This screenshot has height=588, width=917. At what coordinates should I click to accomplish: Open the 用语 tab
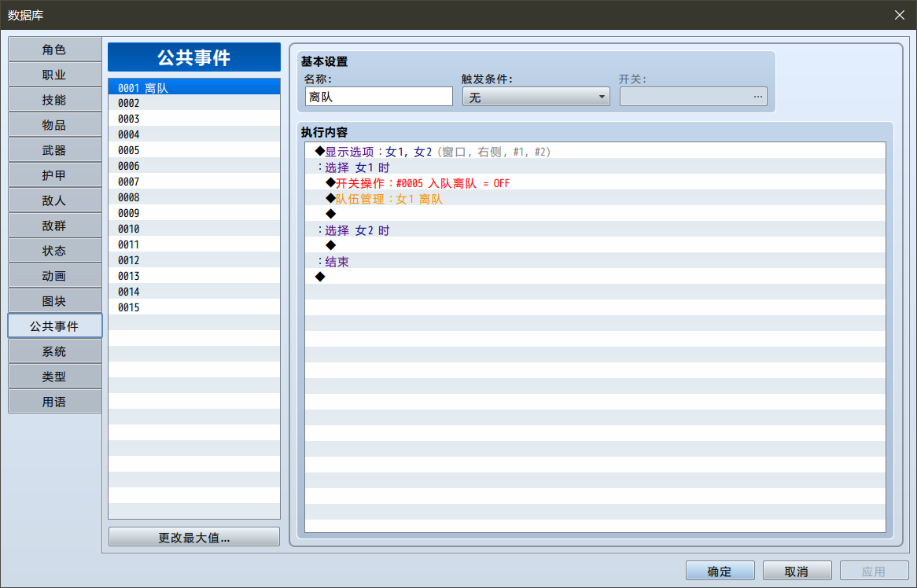click(54, 402)
